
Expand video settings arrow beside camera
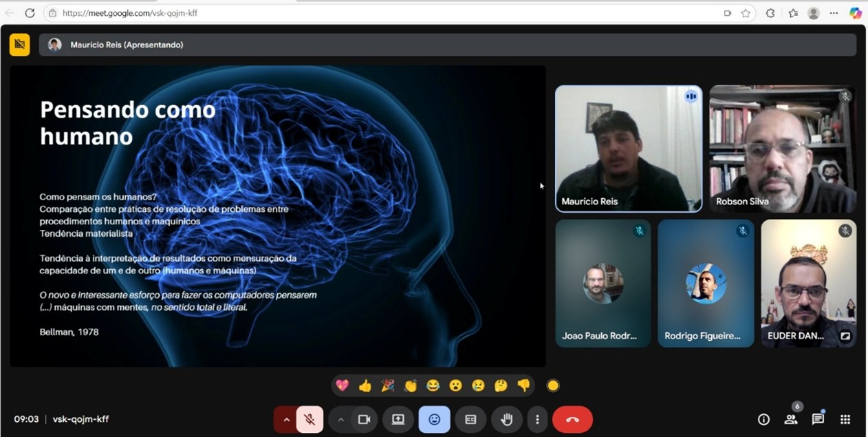pyautogui.click(x=340, y=419)
